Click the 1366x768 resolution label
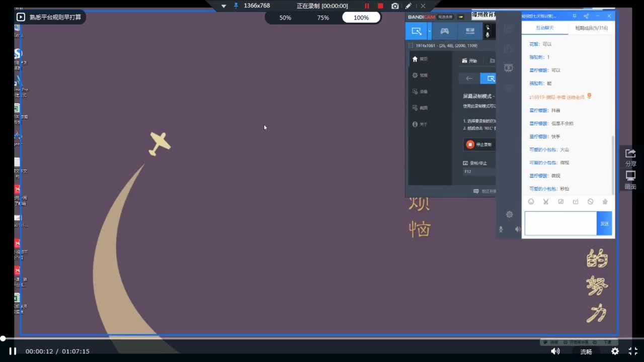Screen dimensions: 644x362 pos(257,6)
